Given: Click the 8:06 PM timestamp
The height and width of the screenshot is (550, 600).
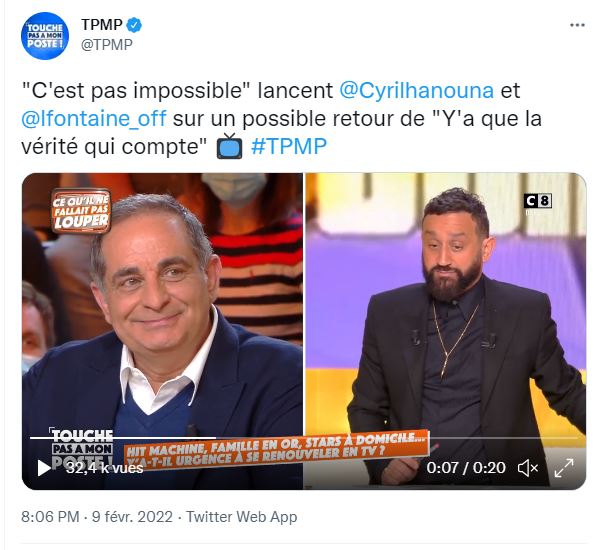Looking at the screenshot, I should click(50, 517).
